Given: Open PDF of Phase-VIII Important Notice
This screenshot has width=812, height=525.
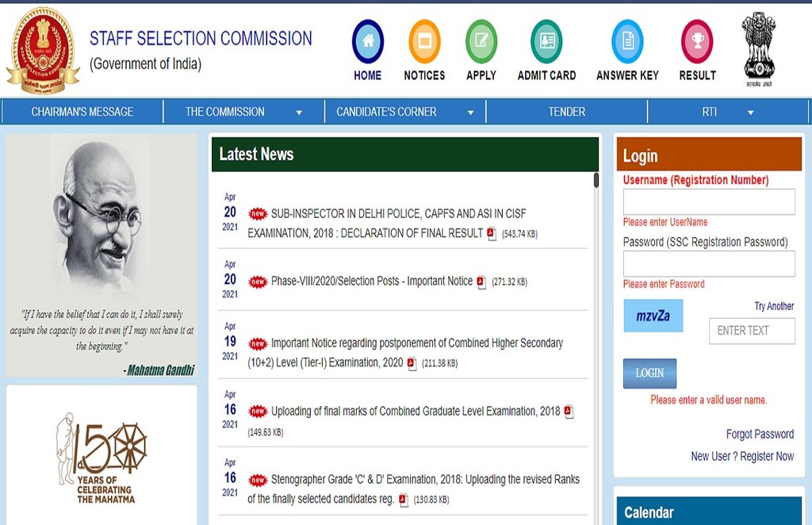Looking at the screenshot, I should 481,280.
